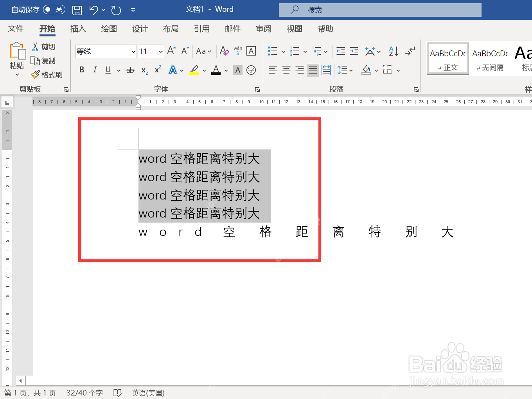Image resolution: width=532 pixels, height=399 pixels.
Task: Click the Justify alignment icon
Action: point(313,70)
